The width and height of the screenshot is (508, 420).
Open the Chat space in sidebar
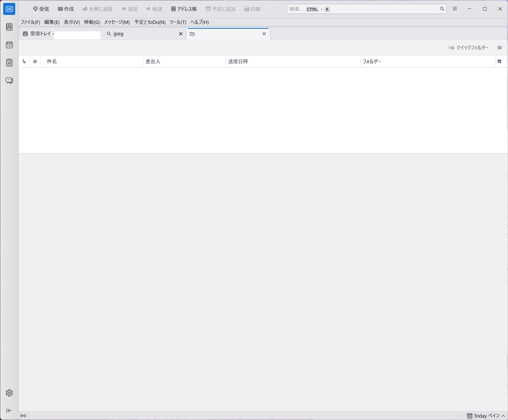[x=9, y=81]
